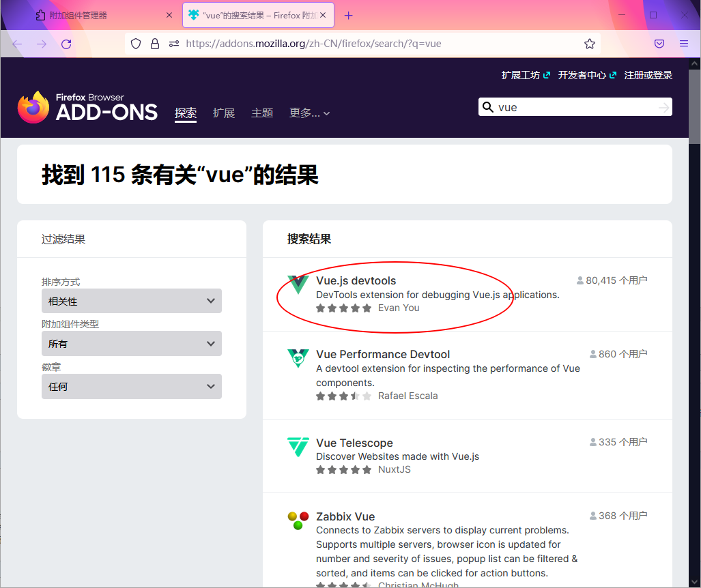Viewport: 701px width, 588px height.
Task: Open the Vue Telescope result
Action: tap(354, 443)
